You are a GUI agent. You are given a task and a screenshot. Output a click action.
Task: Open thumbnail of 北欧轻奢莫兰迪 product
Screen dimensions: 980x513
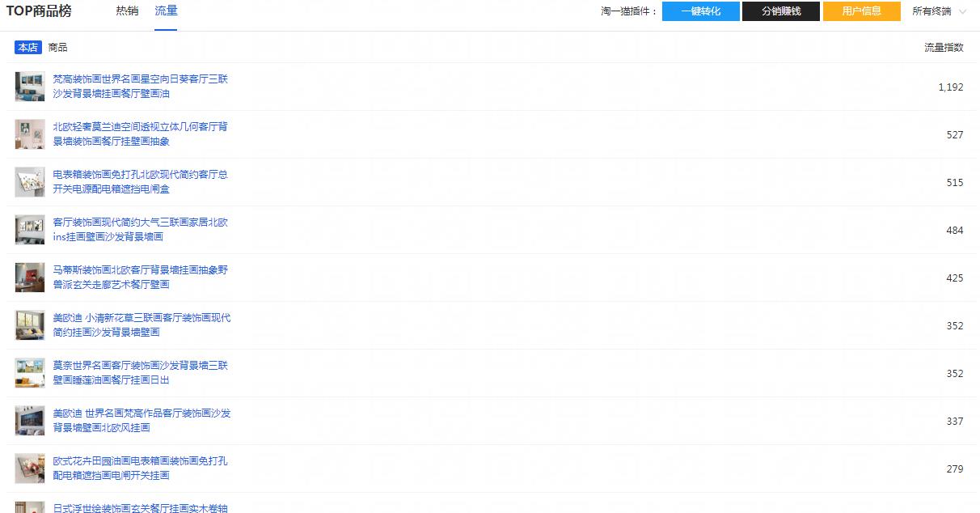point(30,134)
